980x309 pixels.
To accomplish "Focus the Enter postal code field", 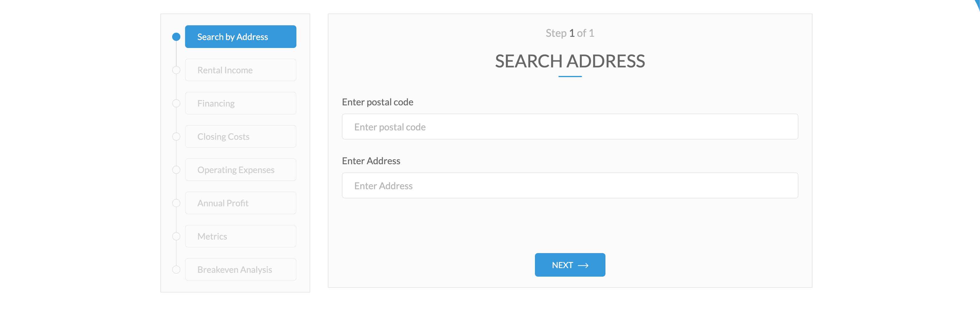I will click(570, 127).
